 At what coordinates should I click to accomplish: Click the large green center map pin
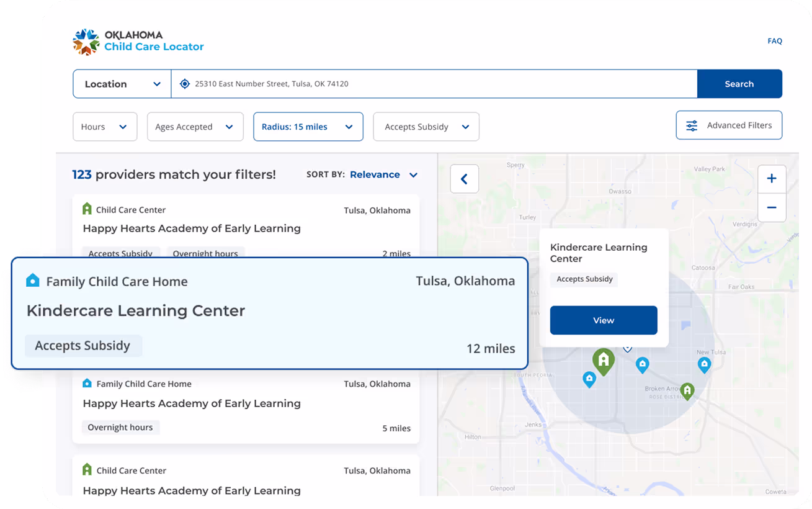coord(604,361)
